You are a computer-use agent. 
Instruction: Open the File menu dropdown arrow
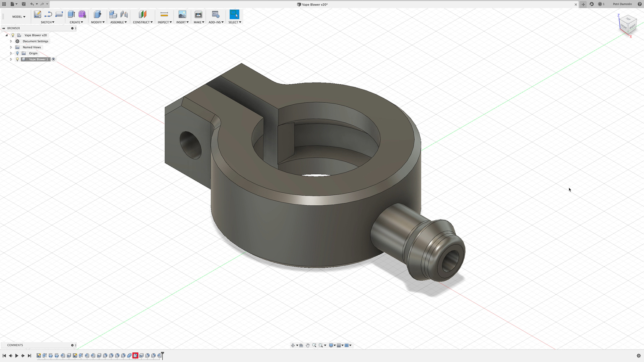click(x=16, y=4)
